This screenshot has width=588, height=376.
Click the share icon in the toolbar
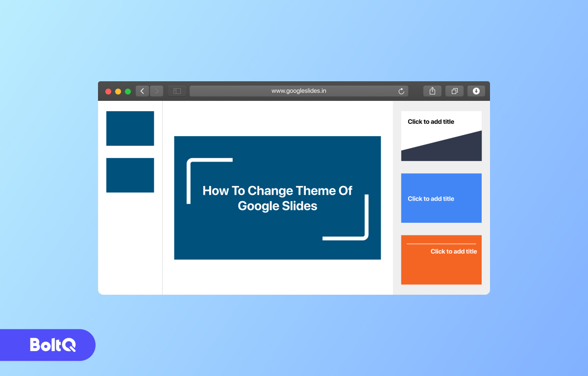click(x=432, y=91)
